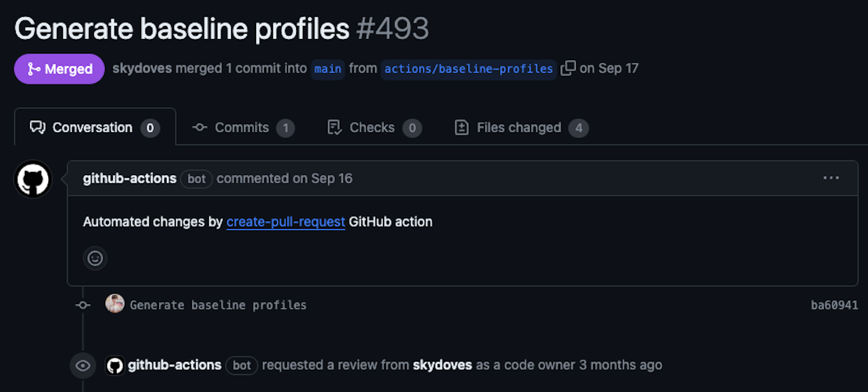Click the purple Merged status badge
This screenshot has height=392, width=868.
59,69
